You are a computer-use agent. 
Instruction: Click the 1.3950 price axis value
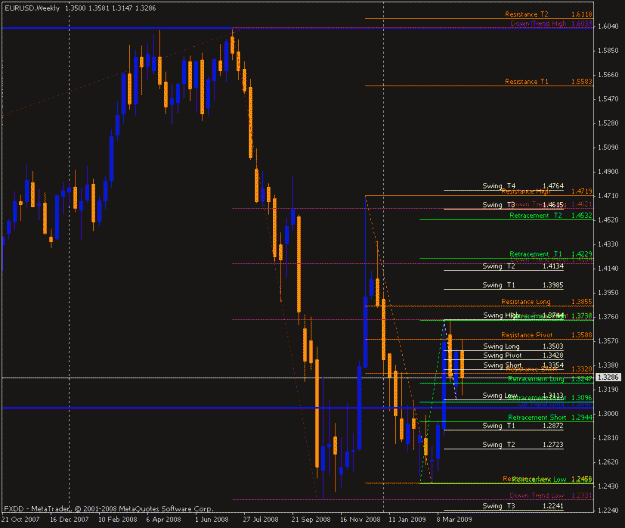click(x=608, y=293)
